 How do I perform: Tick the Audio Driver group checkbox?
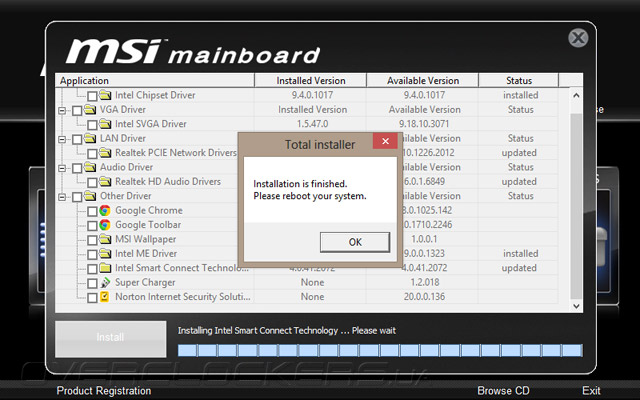pyautogui.click(x=77, y=168)
